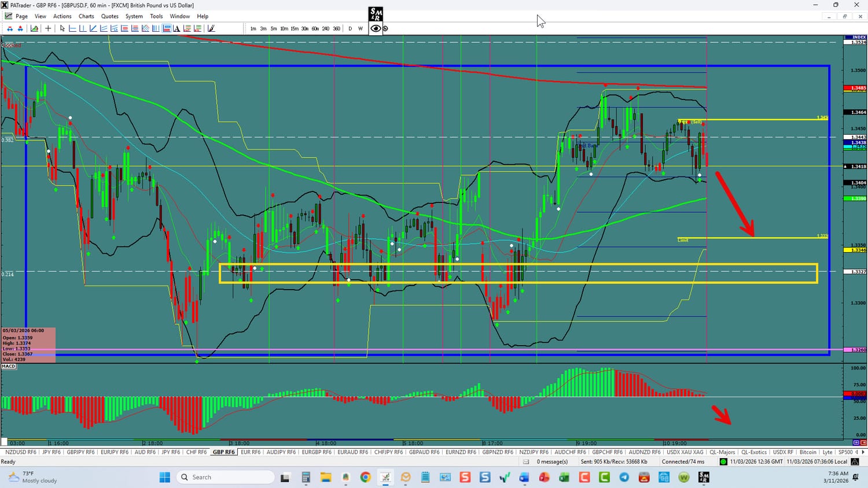Click the envelope messages icon in status bar

click(x=526, y=461)
